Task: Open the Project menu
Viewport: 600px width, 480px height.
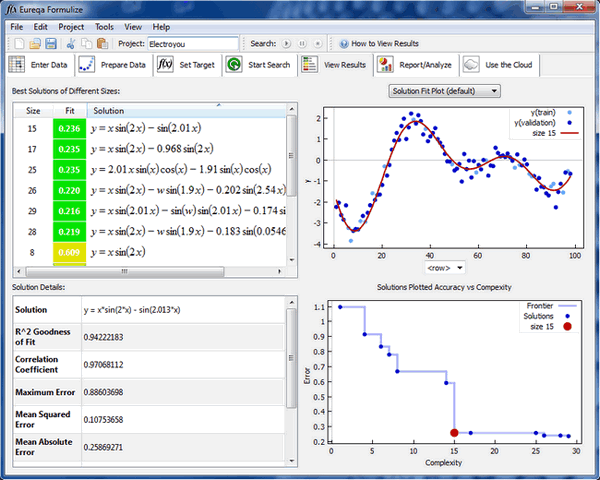Action: pyautogui.click(x=71, y=27)
